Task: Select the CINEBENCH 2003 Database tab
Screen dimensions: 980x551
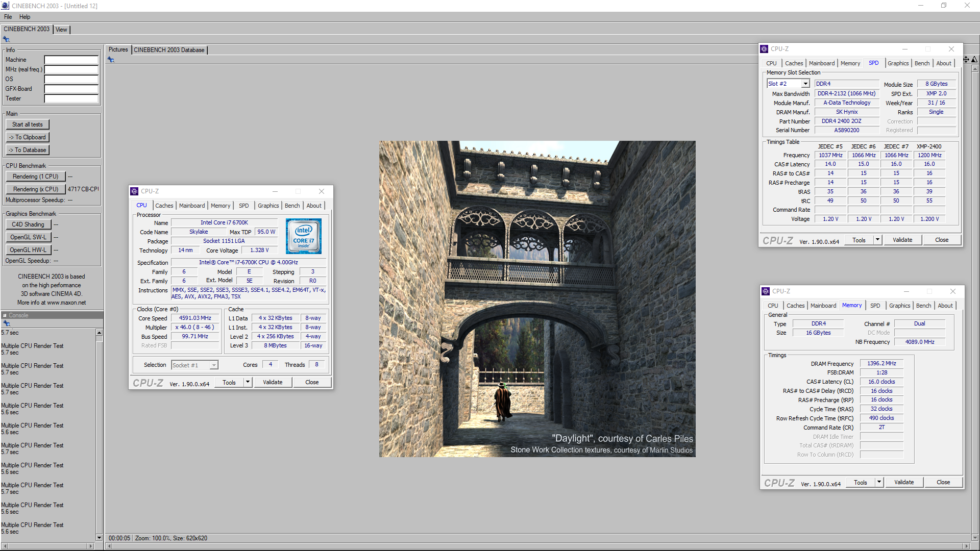Action: (169, 50)
